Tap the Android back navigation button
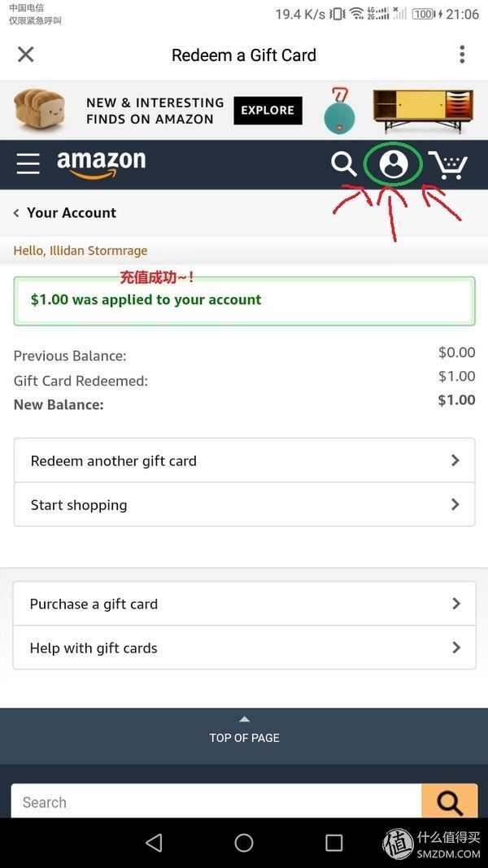 (154, 843)
